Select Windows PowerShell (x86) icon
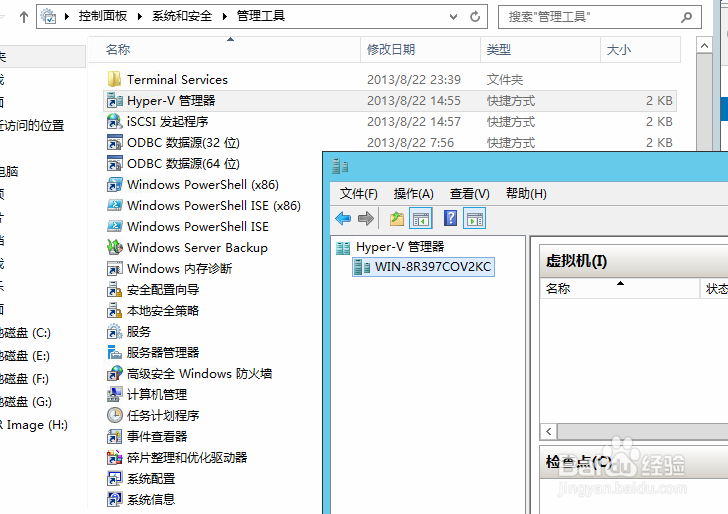 pyautogui.click(x=114, y=184)
